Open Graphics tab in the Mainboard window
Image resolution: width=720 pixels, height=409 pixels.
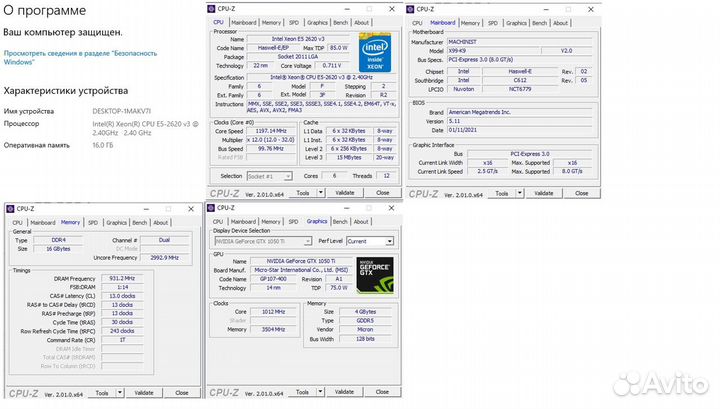coord(517,23)
